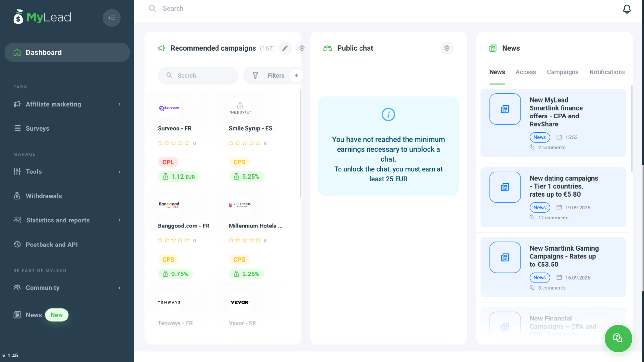
Task: Click the filter funnel icon
Action: click(x=255, y=76)
